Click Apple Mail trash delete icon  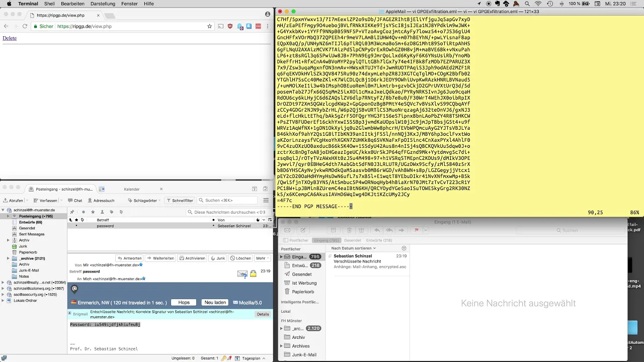tap(349, 230)
